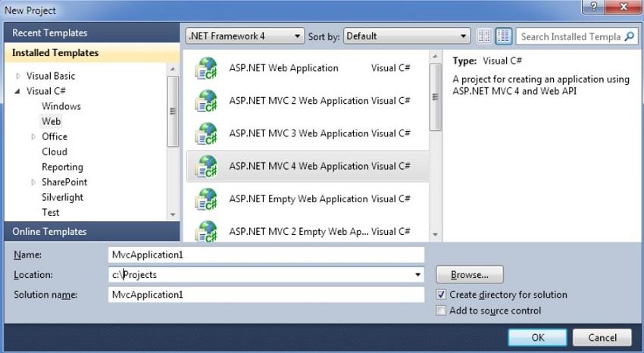Toggle Create directory for solution checkbox

tap(441, 295)
